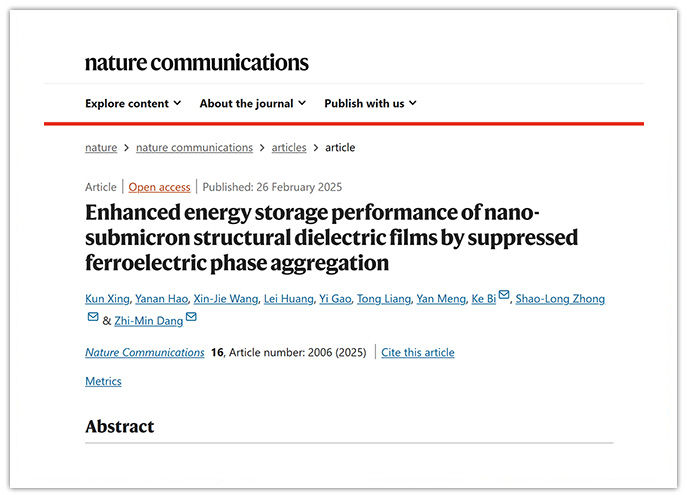Expand the Publish with us dropdown
This screenshot has height=495, width=687.
(x=370, y=103)
